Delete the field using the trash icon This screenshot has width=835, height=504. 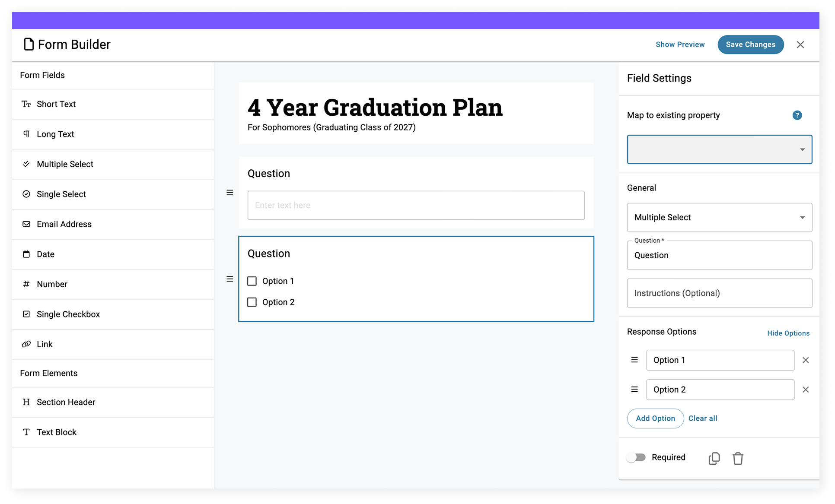[738, 458]
